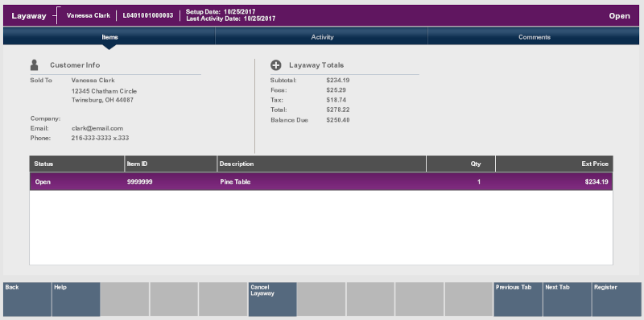Click the Ext Price column header
The image size is (644, 320).
[554, 164]
